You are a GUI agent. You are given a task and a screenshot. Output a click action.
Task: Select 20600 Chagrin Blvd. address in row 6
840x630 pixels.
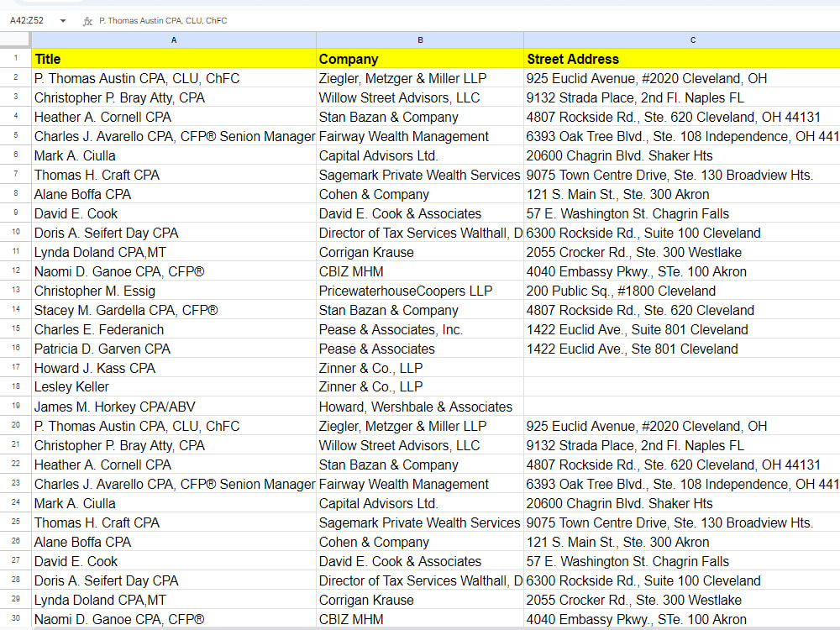(x=682, y=155)
